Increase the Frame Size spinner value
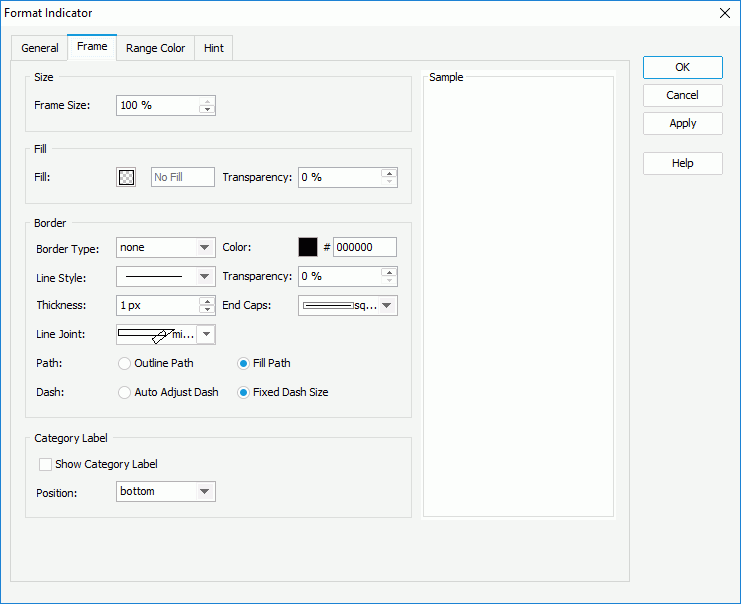This screenshot has width=741, height=604. pos(207,101)
